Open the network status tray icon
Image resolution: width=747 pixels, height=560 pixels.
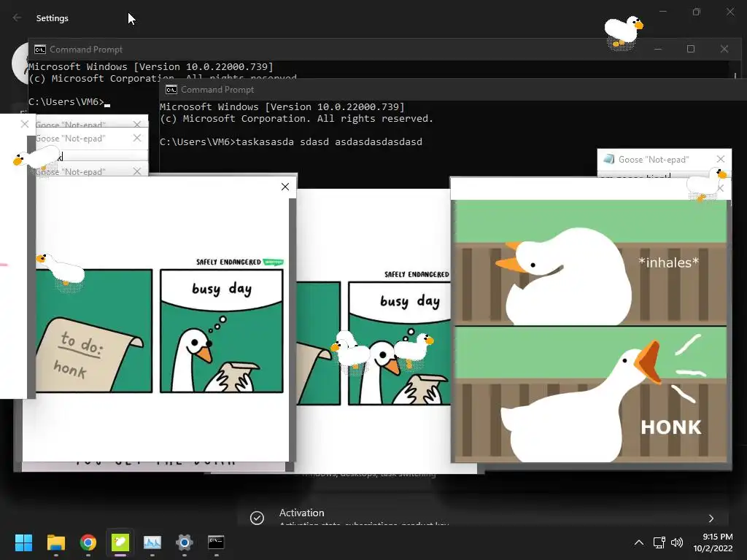click(659, 542)
